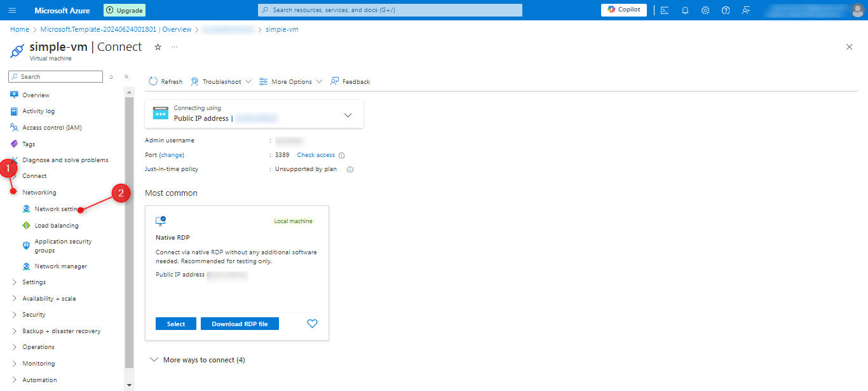
Task: Click the Microsoft Azure logo text
Action: coord(62,10)
